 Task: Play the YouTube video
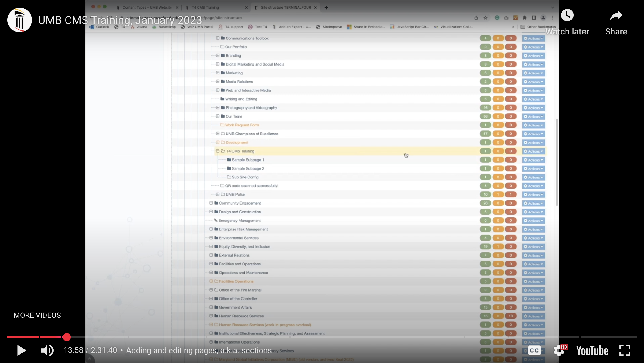click(21, 350)
